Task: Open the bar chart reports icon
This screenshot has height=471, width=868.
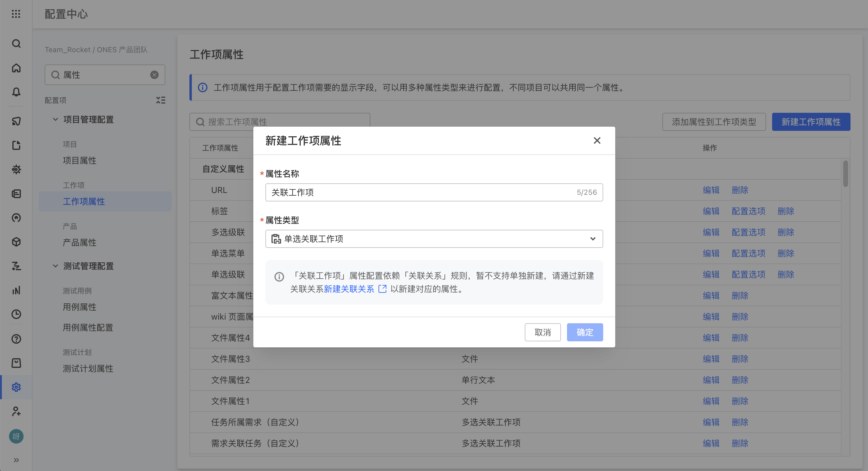Action: (x=16, y=290)
